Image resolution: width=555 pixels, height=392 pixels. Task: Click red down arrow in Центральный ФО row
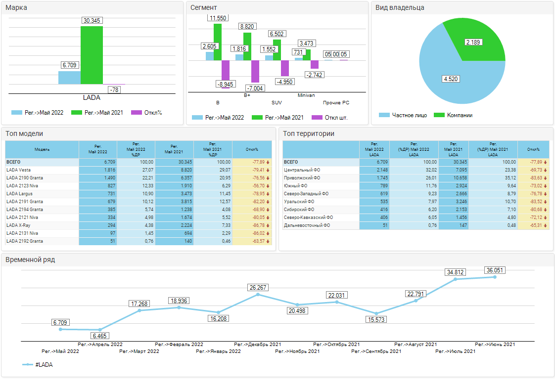[x=545, y=170]
